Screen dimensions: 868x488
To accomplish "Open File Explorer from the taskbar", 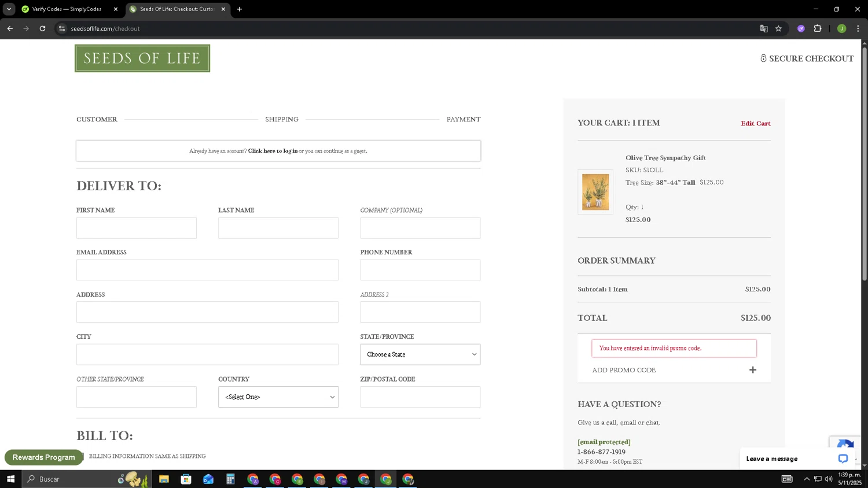I will (x=164, y=479).
